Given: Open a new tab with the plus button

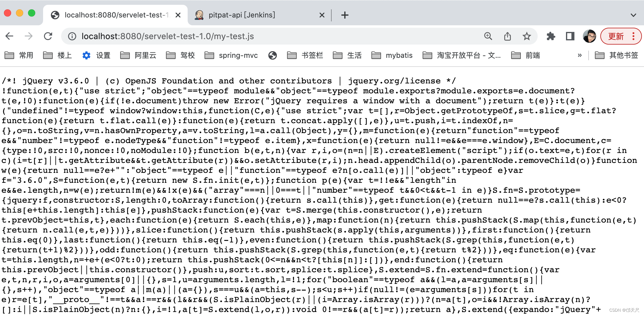Looking at the screenshot, I should [345, 15].
